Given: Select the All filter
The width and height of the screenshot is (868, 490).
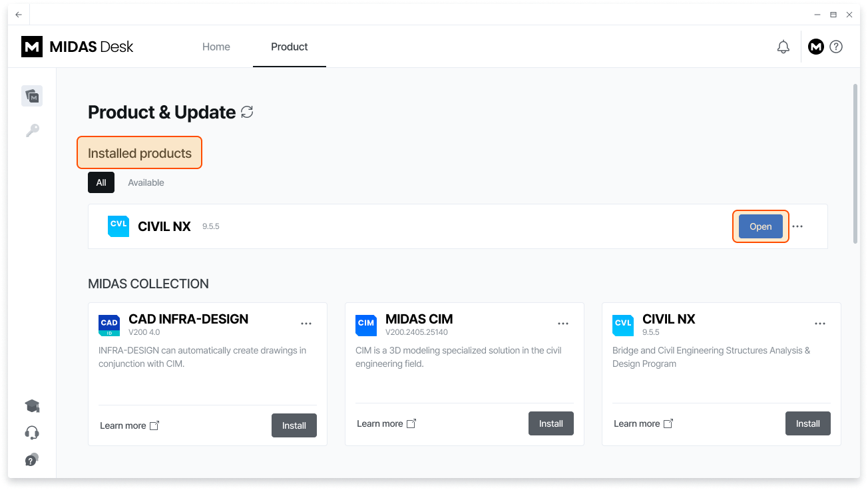Looking at the screenshot, I should [x=101, y=182].
